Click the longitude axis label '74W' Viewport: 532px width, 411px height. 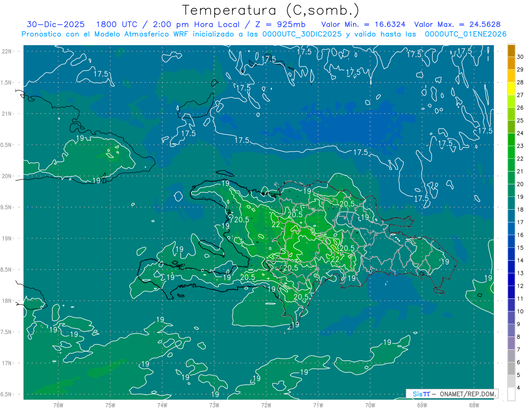(162, 405)
